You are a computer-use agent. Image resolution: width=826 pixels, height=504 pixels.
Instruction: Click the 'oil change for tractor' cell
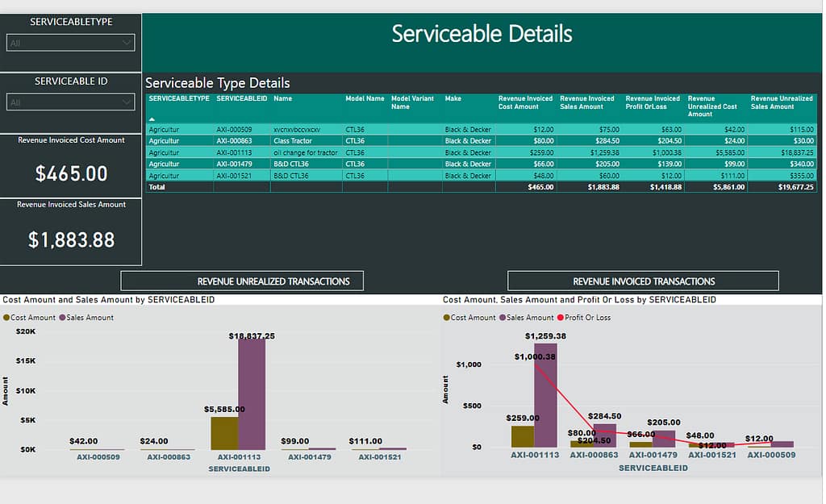coord(306,152)
